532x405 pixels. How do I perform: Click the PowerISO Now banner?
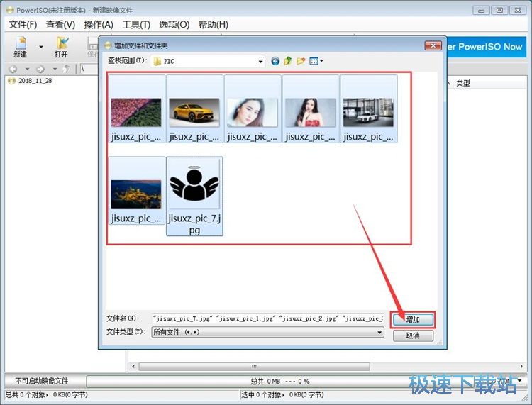click(486, 47)
